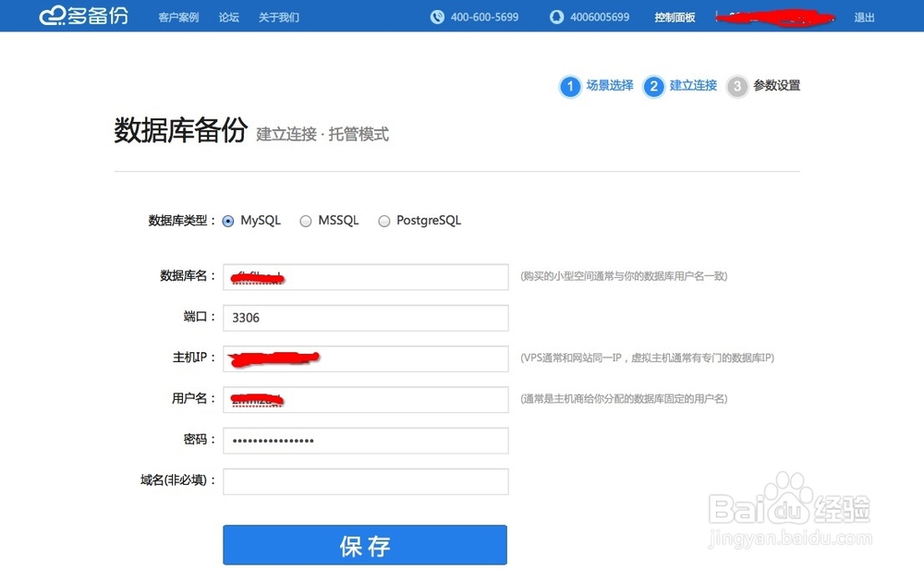924x570 pixels.
Task: Click step circle 1 for 场景选择
Action: (x=570, y=86)
